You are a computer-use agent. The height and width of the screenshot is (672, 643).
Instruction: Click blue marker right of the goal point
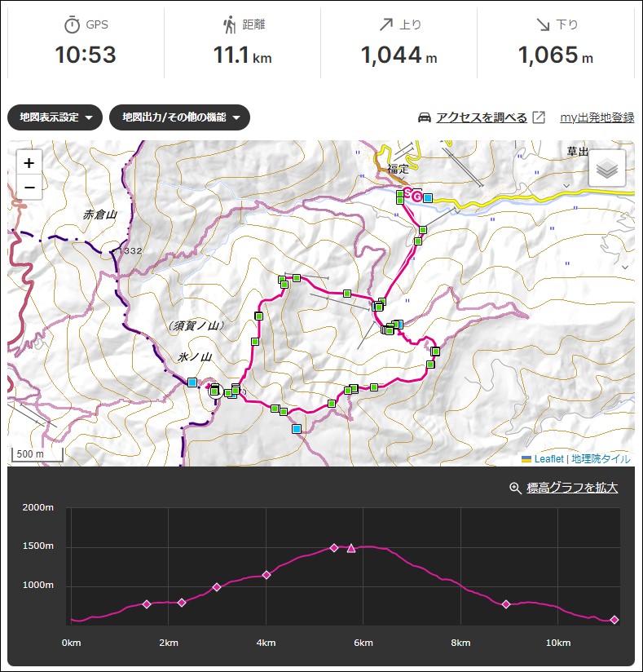click(428, 197)
